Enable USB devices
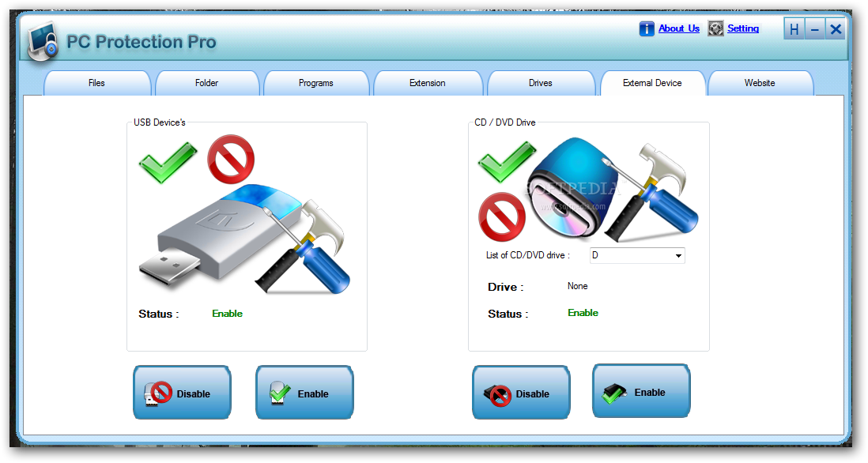This screenshot has height=463, width=868. click(x=304, y=392)
